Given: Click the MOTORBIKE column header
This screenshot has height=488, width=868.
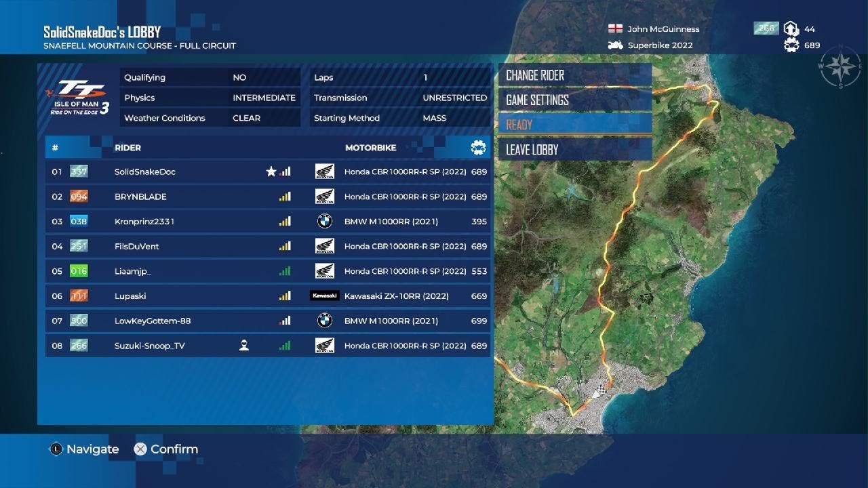Looking at the screenshot, I should (371, 148).
